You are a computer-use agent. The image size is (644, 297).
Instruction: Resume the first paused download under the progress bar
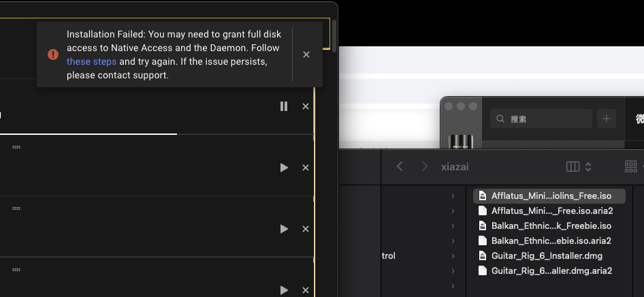point(284,168)
